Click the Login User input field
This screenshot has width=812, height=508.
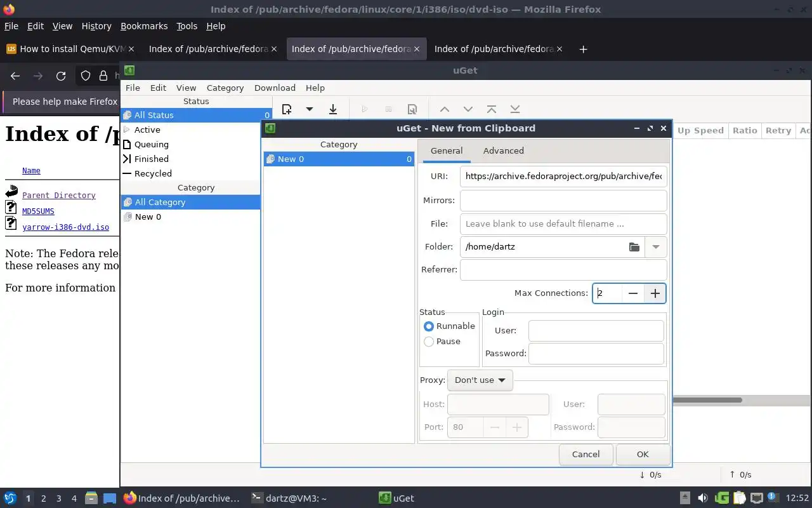click(596, 331)
